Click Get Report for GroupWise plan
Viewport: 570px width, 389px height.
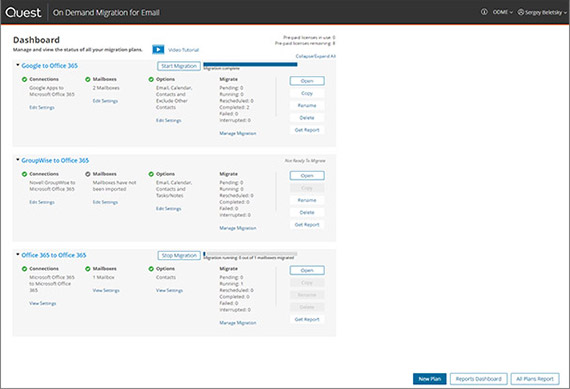click(x=307, y=225)
